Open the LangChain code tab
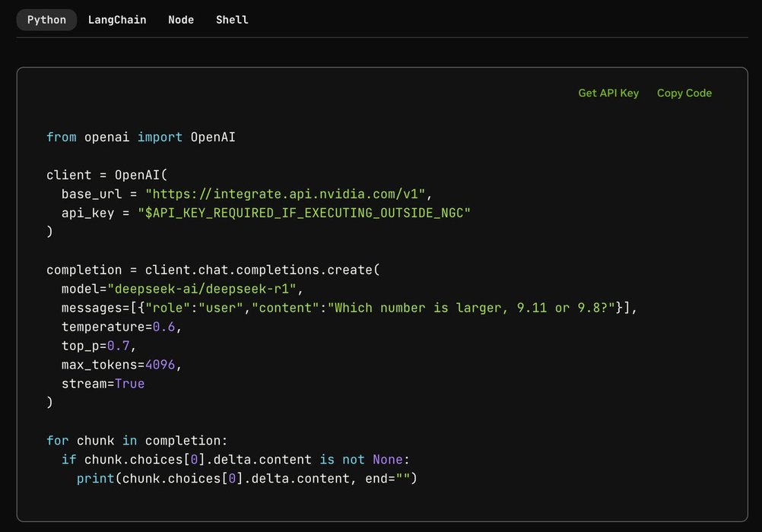This screenshot has height=532, width=762. pyautogui.click(x=117, y=20)
